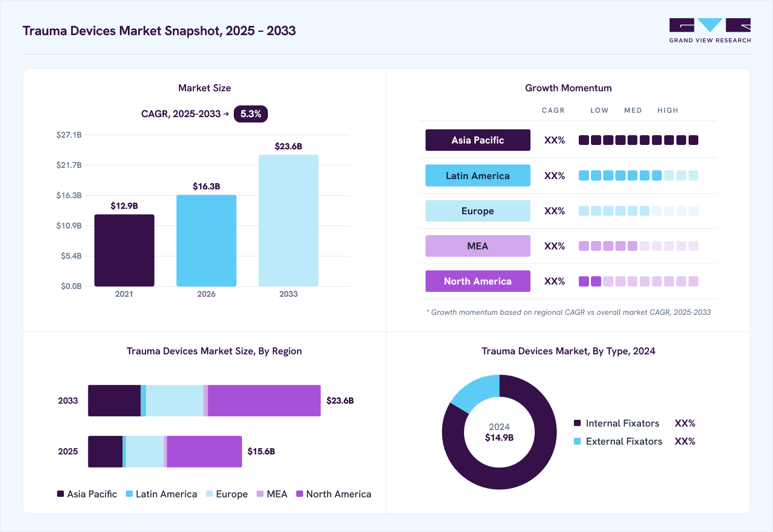Click the Europe region label
773x532 pixels.
pos(478,211)
